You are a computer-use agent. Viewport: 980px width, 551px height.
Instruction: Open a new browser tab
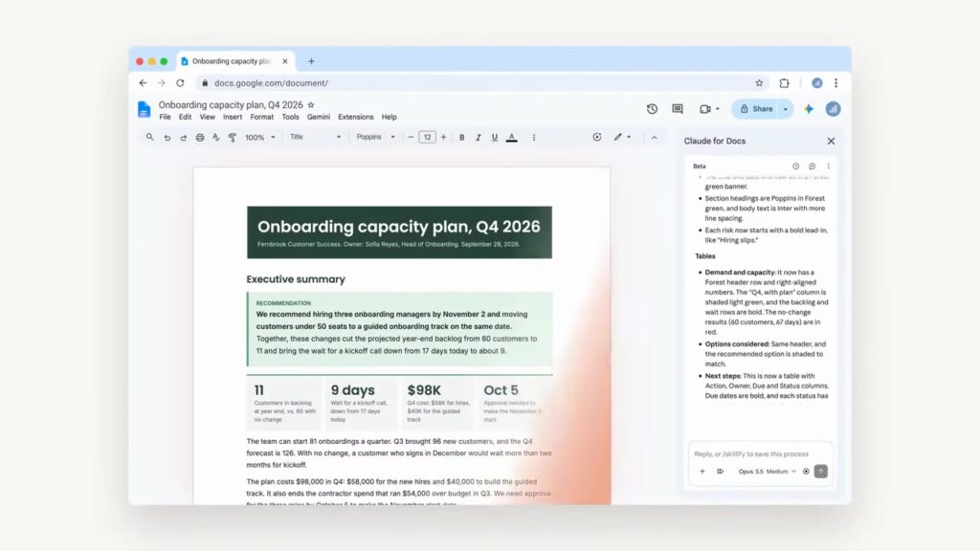[311, 61]
